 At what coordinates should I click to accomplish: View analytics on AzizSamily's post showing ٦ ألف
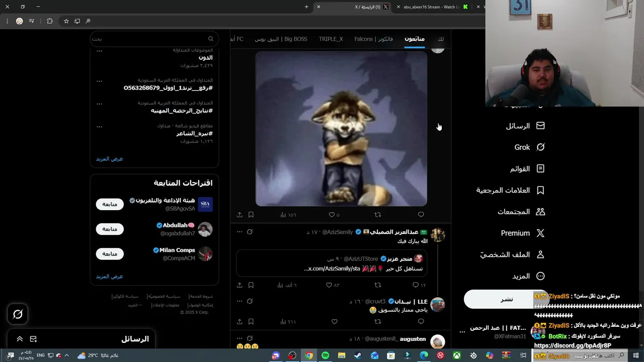pos(287,285)
